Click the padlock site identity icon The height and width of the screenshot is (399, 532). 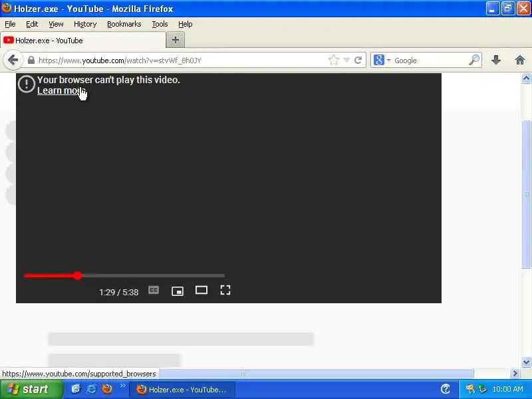point(31,61)
